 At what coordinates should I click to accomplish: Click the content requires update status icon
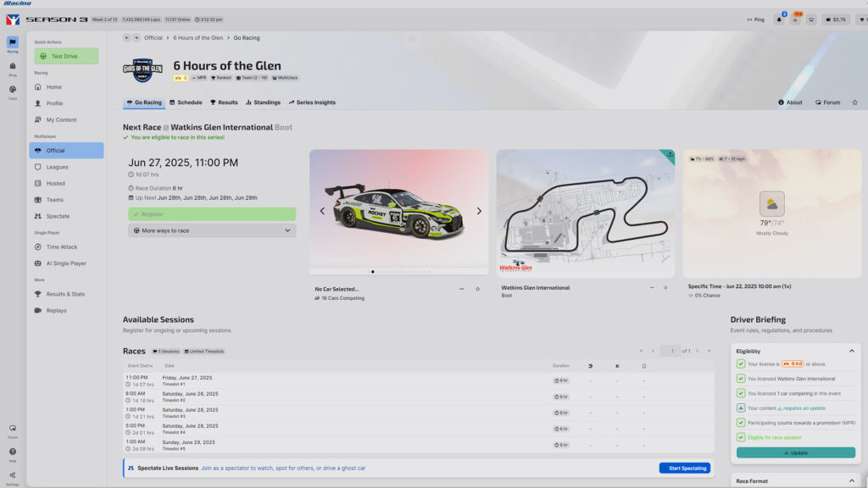pyautogui.click(x=741, y=408)
